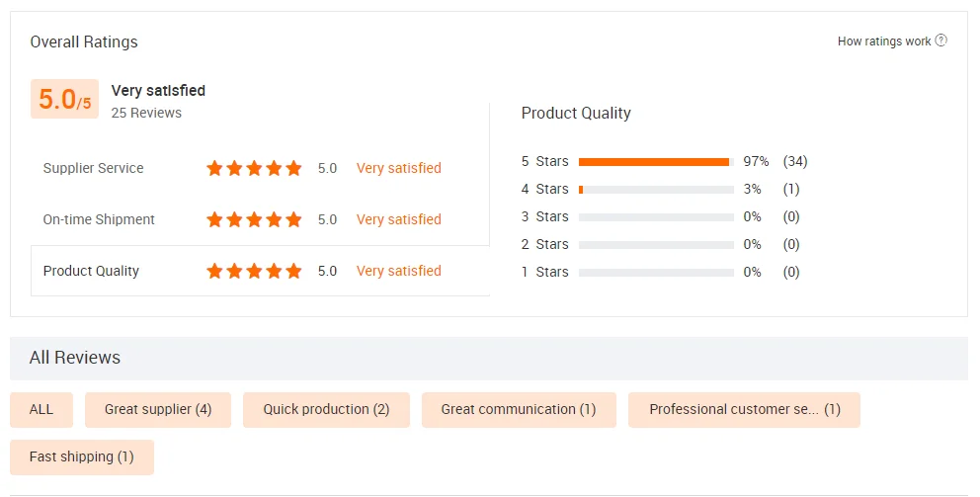Viewport: 980px width, 497px height.
Task: Open the How ratings work link
Action: pos(883,41)
